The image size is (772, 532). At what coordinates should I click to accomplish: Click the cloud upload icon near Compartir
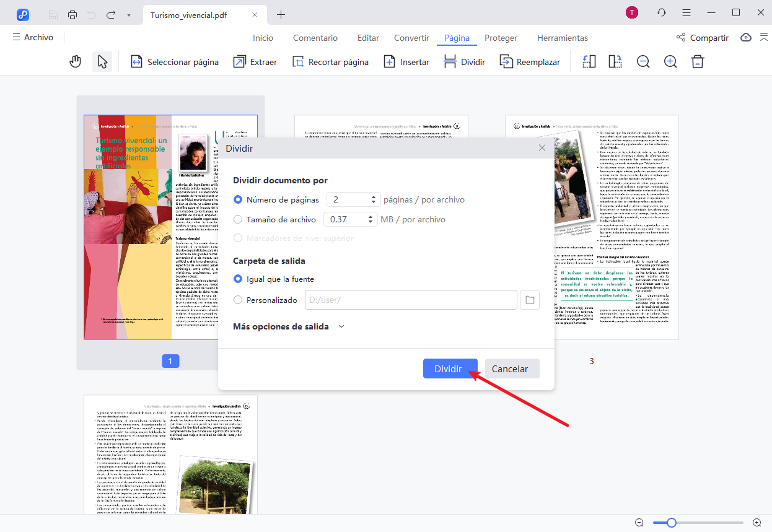[745, 37]
